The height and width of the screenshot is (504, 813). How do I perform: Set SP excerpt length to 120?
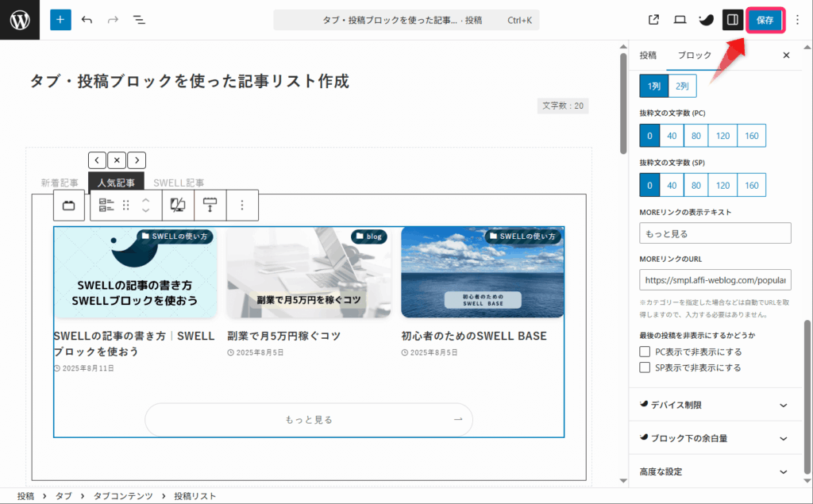pos(722,185)
